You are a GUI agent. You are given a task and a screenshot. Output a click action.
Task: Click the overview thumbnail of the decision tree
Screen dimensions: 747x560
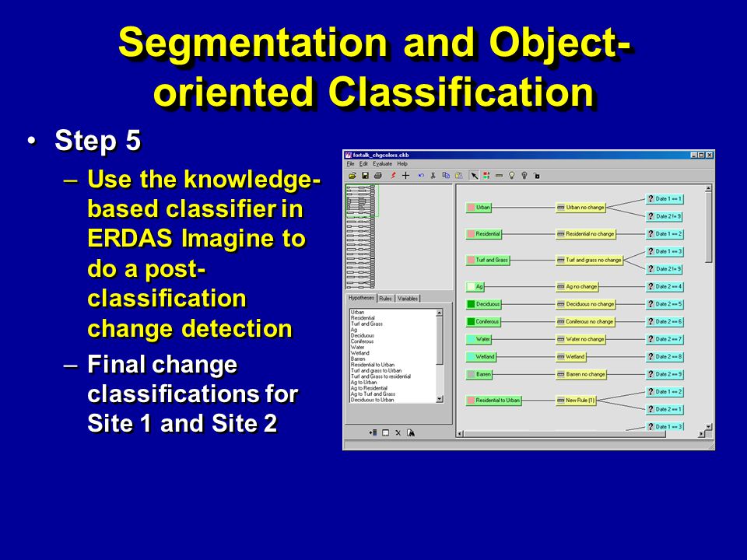361,236
